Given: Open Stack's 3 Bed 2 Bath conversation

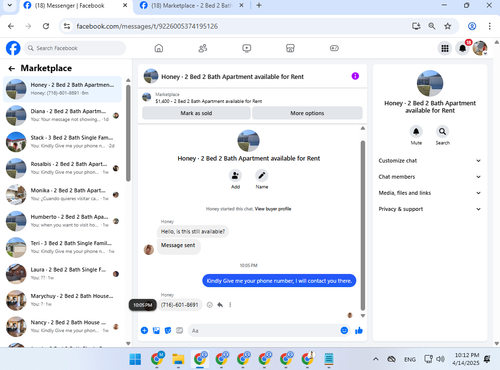Looking at the screenshot, I should [x=62, y=142].
